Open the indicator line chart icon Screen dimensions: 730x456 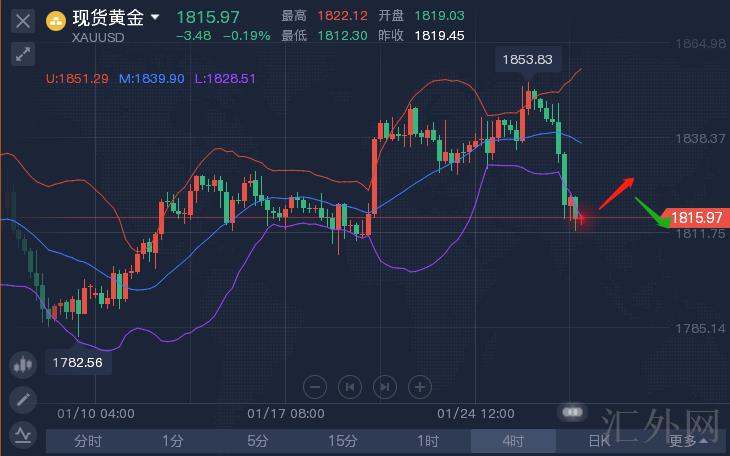tap(23, 434)
